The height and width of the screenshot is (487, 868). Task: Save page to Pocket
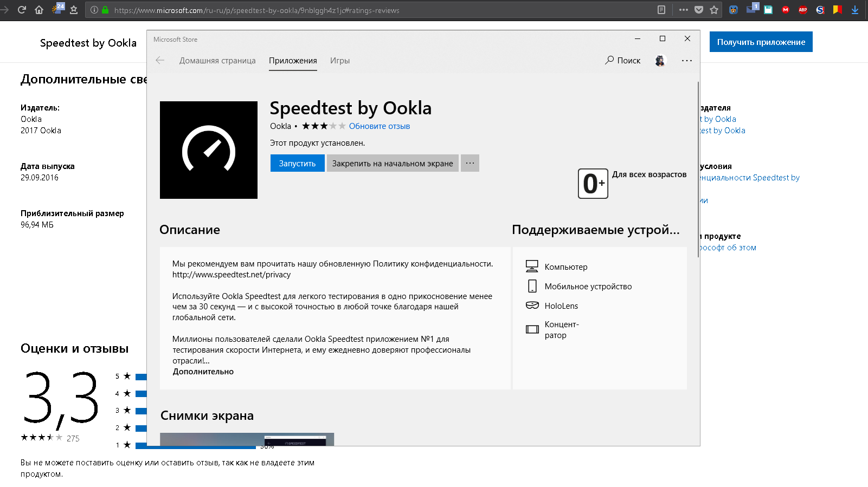click(x=699, y=10)
